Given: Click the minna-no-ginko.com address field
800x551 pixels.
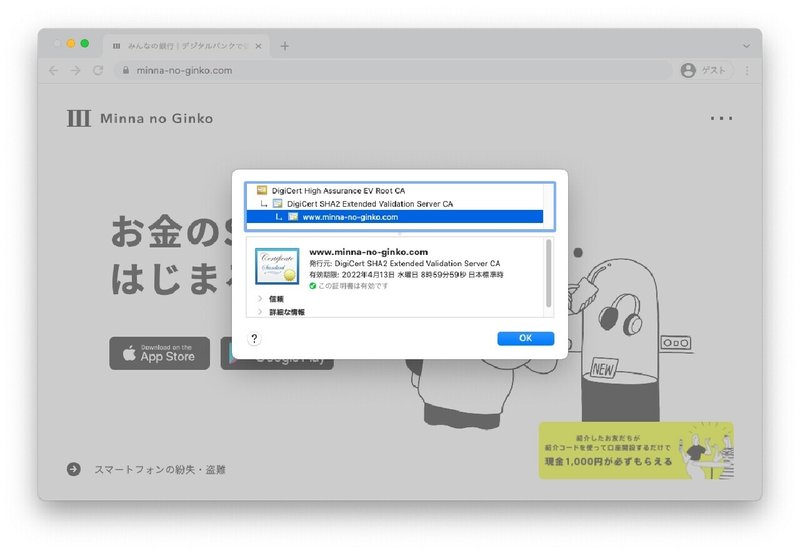Looking at the screenshot, I should pos(392,70).
